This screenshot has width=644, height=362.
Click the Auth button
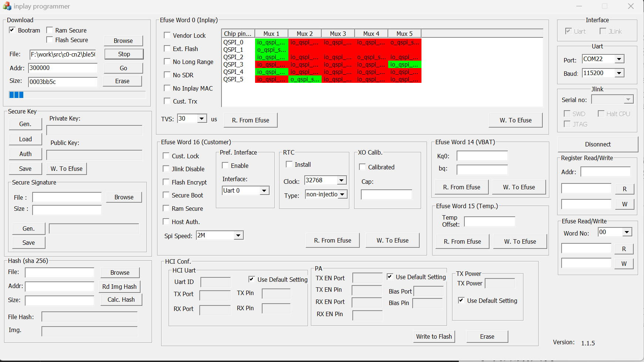pyautogui.click(x=25, y=154)
